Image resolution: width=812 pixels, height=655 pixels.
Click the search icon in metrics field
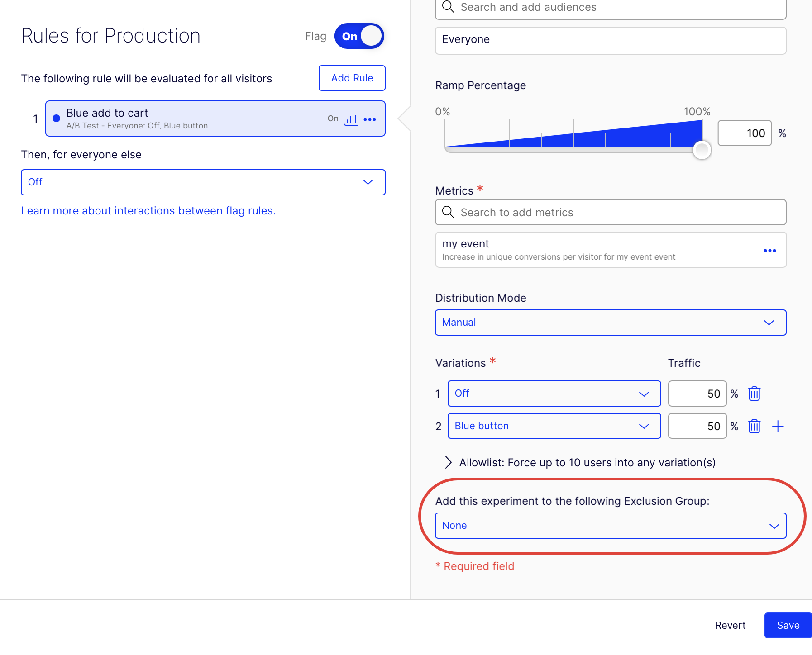pyautogui.click(x=448, y=212)
